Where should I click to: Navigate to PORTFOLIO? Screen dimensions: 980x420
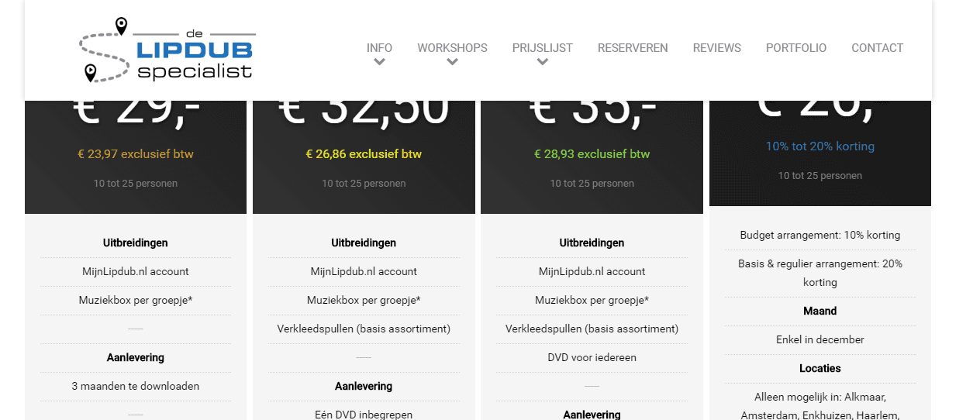796,48
